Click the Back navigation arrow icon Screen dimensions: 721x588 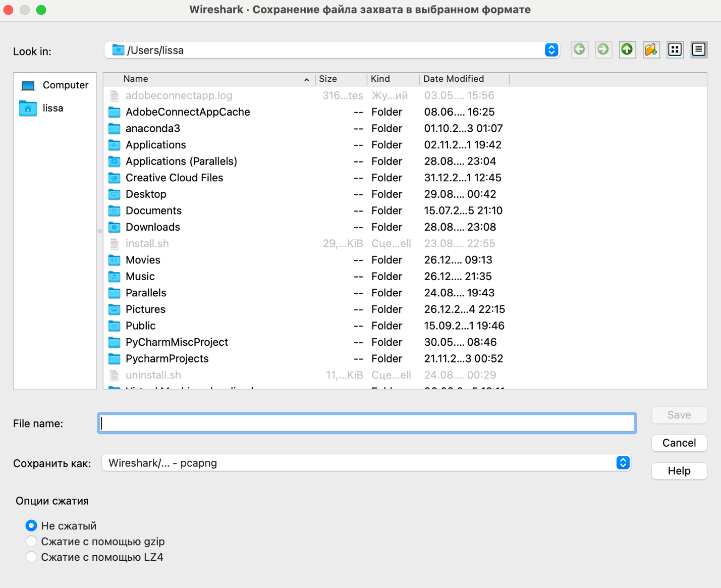point(580,49)
